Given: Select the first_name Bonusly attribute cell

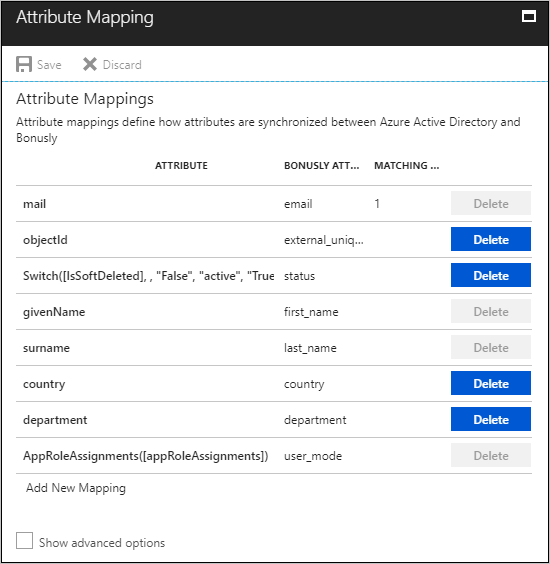Looking at the screenshot, I should (x=311, y=312).
